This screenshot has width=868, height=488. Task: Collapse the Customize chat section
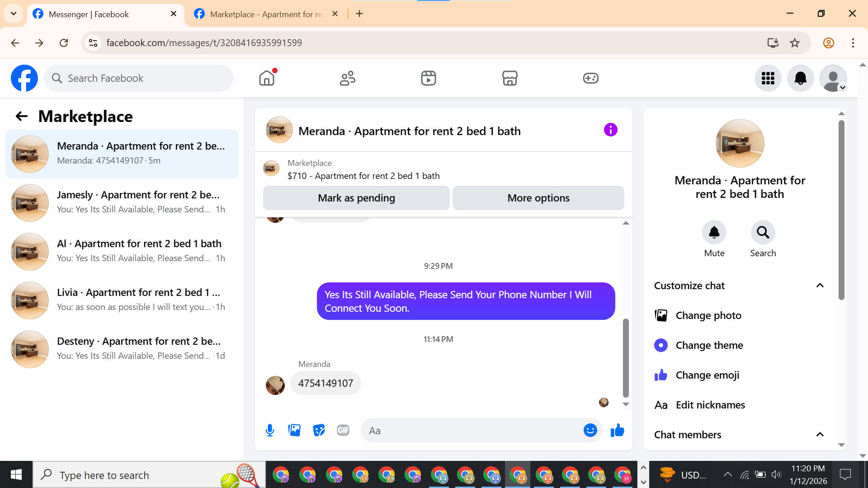tap(820, 286)
